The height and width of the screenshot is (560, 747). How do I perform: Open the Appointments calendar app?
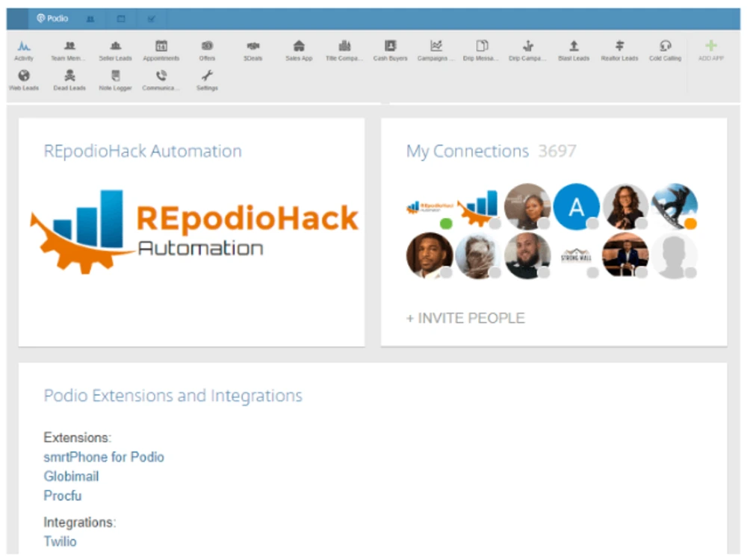(x=161, y=51)
